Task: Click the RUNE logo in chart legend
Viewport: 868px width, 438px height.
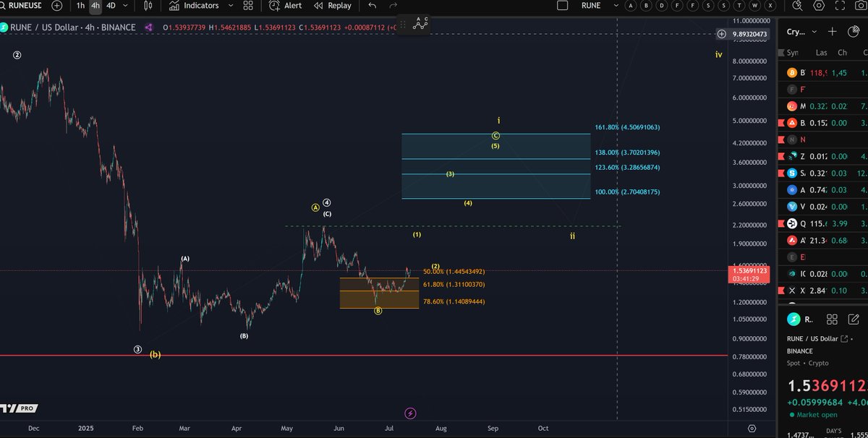Action: point(4,27)
